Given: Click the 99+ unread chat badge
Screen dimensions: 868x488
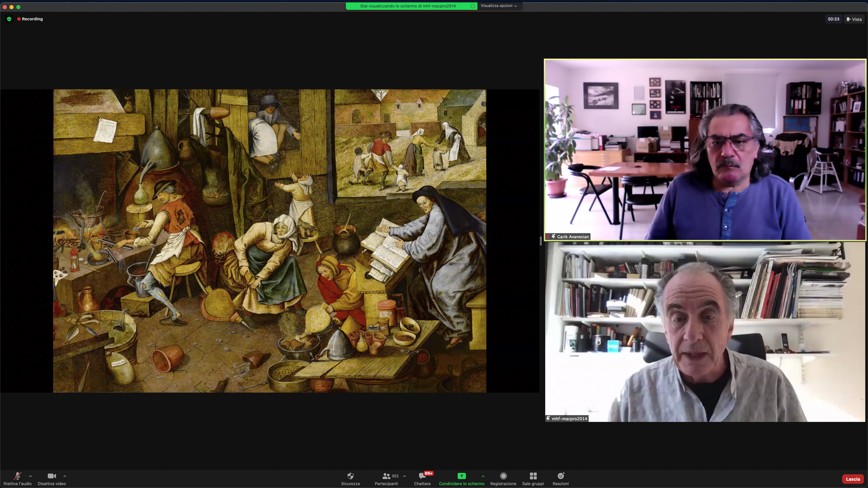Looking at the screenshot, I should (x=428, y=473).
